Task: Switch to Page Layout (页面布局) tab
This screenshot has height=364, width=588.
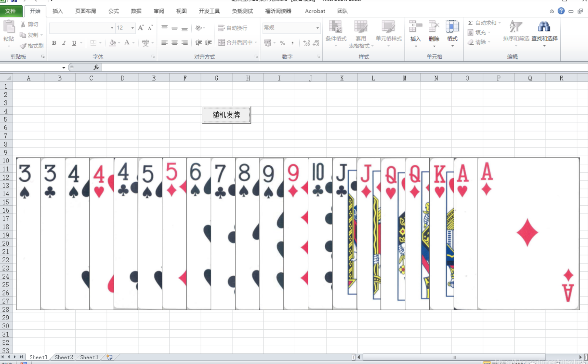Action: tap(85, 11)
